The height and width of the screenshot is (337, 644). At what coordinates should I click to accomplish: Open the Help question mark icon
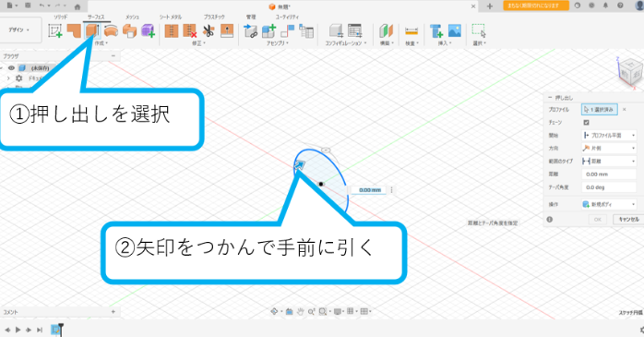click(620, 6)
